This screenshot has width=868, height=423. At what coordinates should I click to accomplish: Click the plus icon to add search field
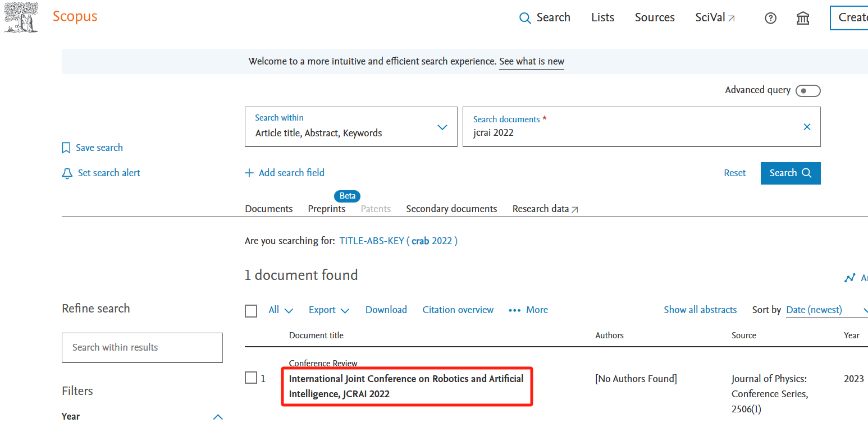pyautogui.click(x=249, y=173)
